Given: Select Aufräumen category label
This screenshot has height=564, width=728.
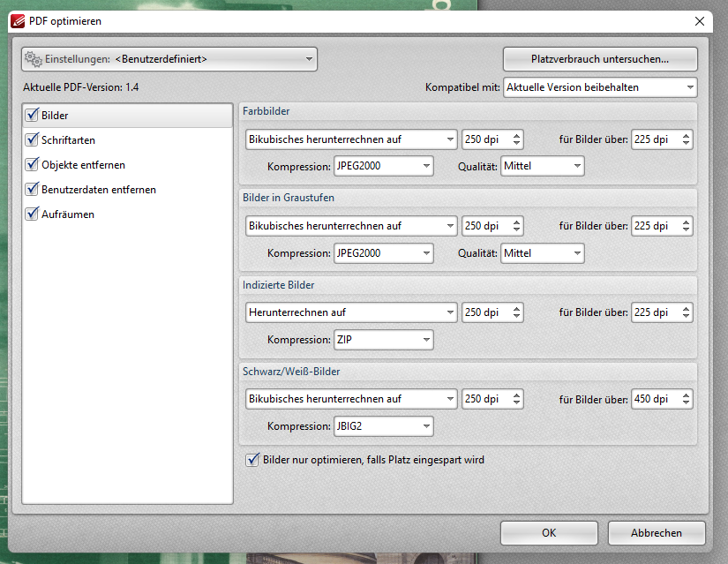Looking at the screenshot, I should pos(68,214).
